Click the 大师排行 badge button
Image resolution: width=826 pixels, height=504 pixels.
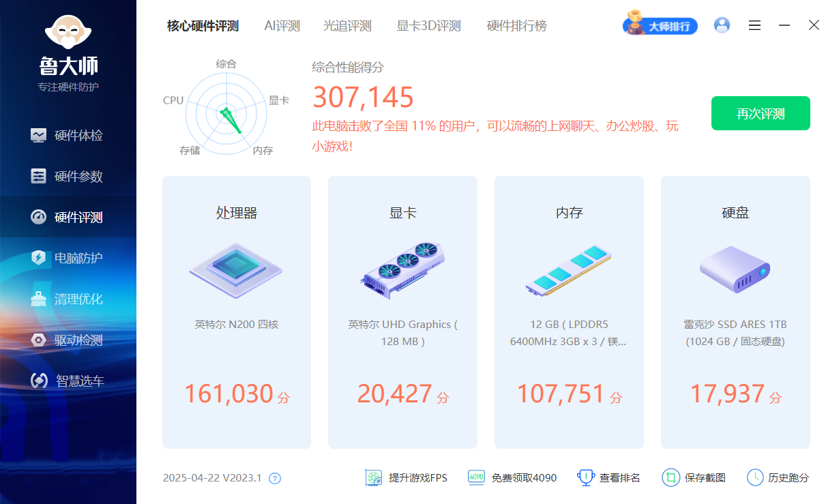coord(660,25)
